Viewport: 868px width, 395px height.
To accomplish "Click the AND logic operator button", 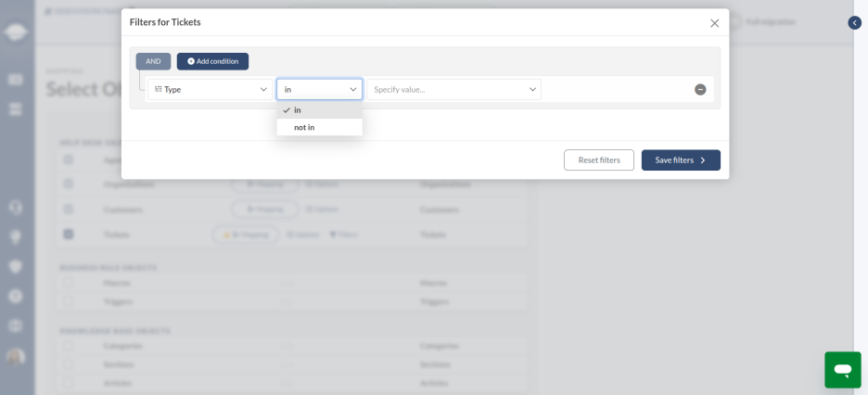I will tap(153, 61).
